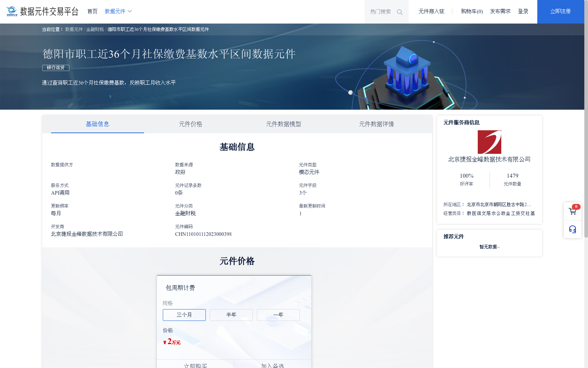
Task: Open 元件商入驻 link
Action: click(431, 11)
